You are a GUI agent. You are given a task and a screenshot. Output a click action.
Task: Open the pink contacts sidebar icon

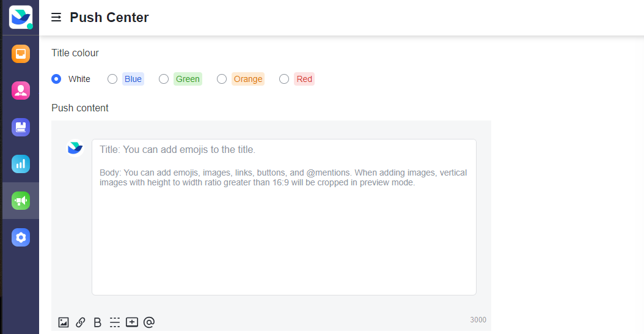coord(21,91)
